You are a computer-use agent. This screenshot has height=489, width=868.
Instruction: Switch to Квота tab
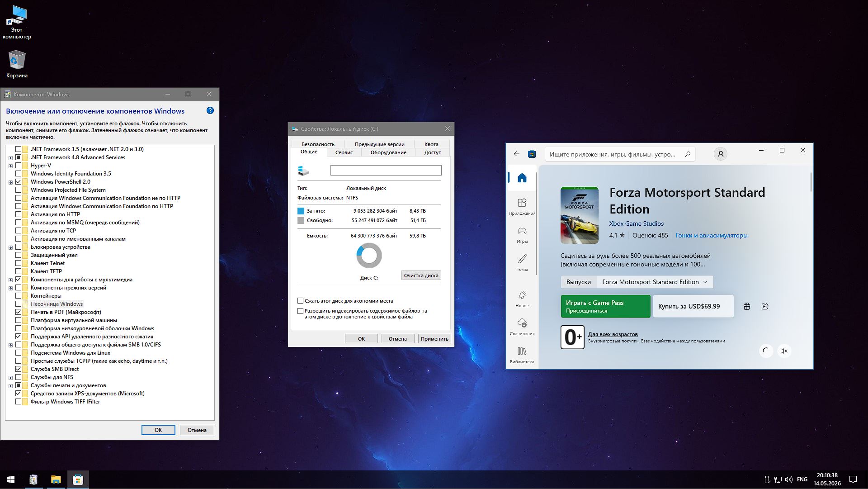pyautogui.click(x=431, y=144)
